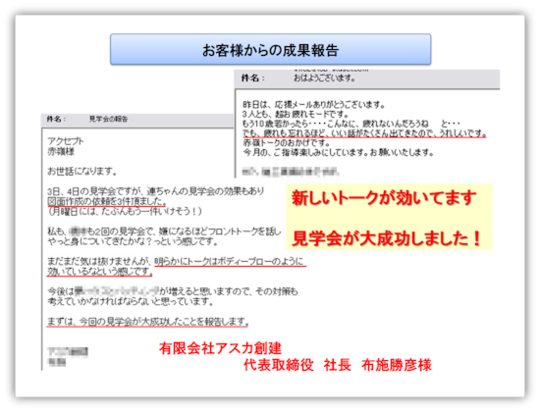Select the yellow callout 新しいトークが効いてます
Viewport: 540px width, 412px height.
tap(384, 198)
